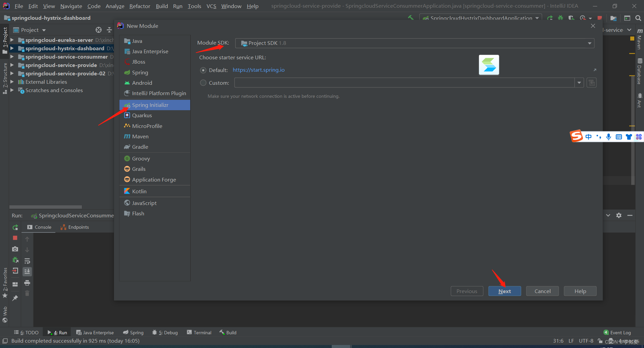Expand Scratches and Consoles node
The image size is (644, 348).
pyautogui.click(x=12, y=90)
